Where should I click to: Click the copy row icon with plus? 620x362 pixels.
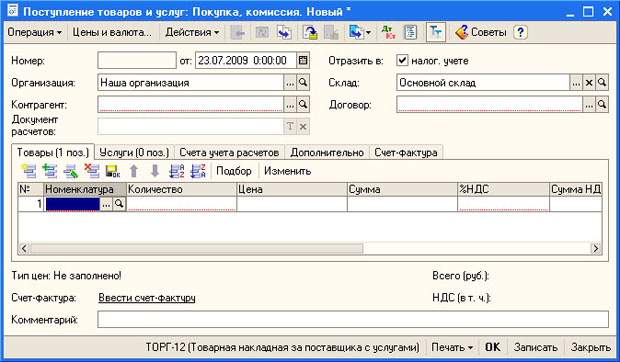[50, 171]
